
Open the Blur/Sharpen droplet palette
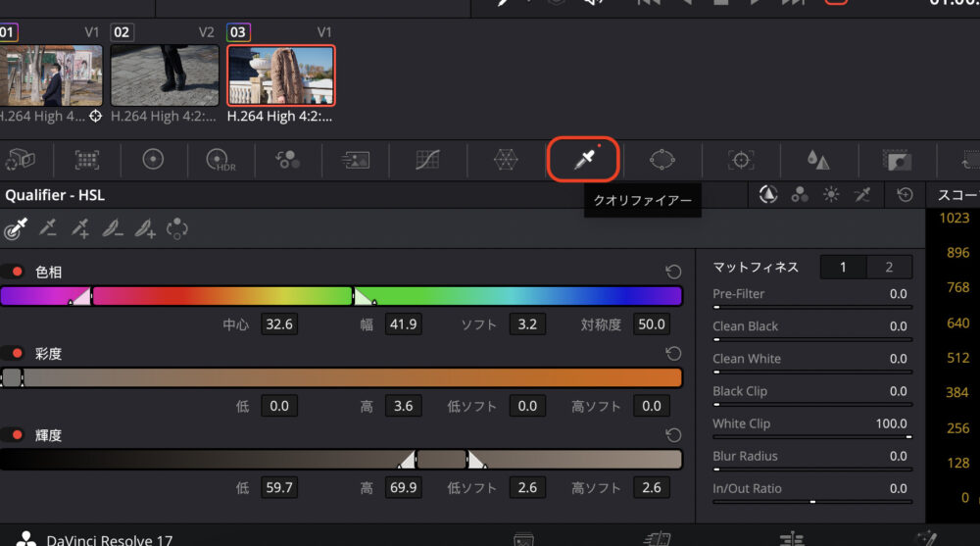(818, 160)
